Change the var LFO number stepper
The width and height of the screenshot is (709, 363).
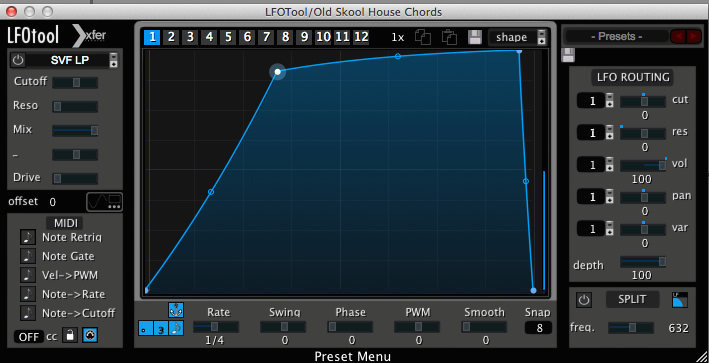click(x=610, y=229)
